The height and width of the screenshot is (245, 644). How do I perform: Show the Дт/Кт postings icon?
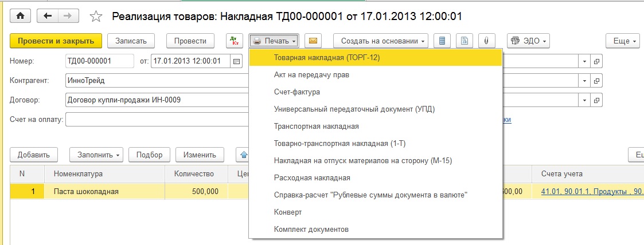pos(233,41)
